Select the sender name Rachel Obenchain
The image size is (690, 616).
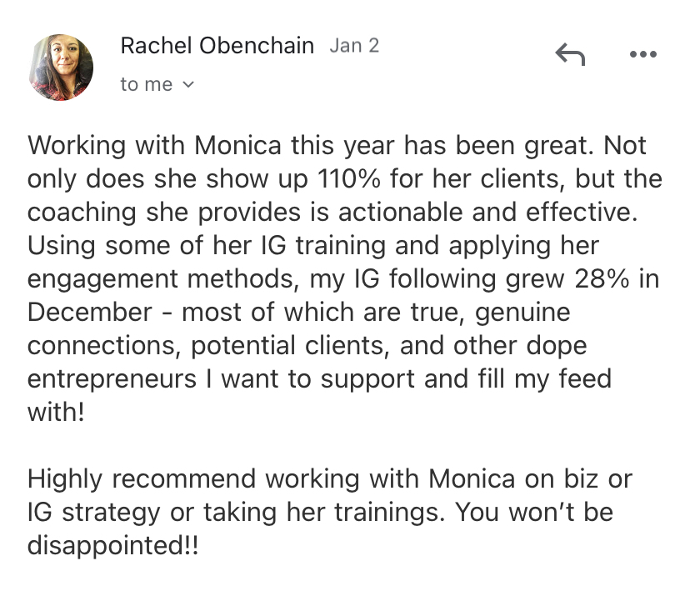pyautogui.click(x=217, y=45)
